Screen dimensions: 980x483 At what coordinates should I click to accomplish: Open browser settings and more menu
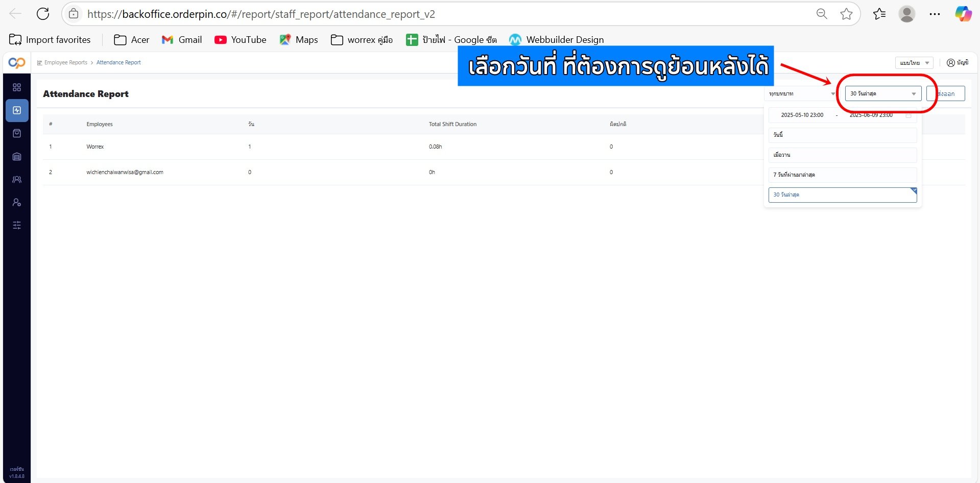[x=935, y=14]
